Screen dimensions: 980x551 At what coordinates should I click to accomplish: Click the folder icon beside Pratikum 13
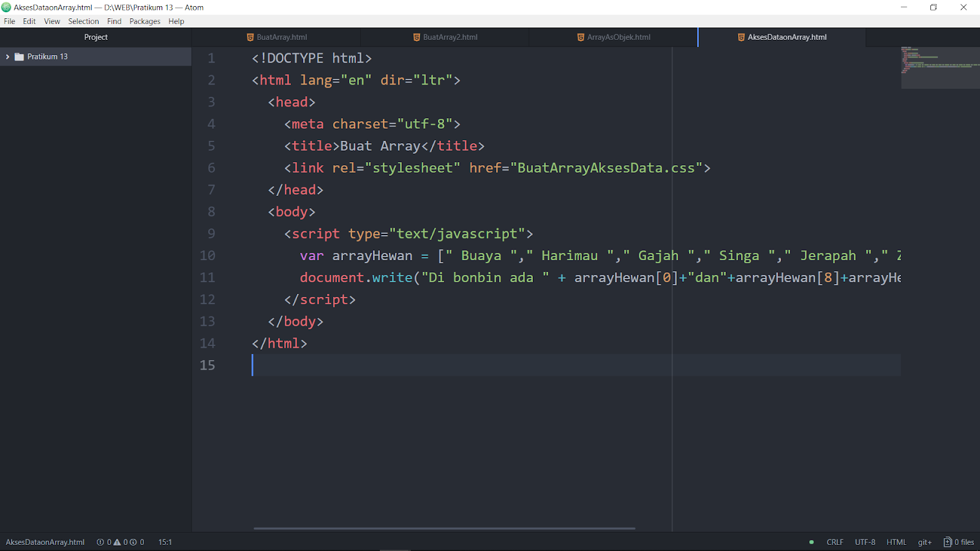(19, 56)
